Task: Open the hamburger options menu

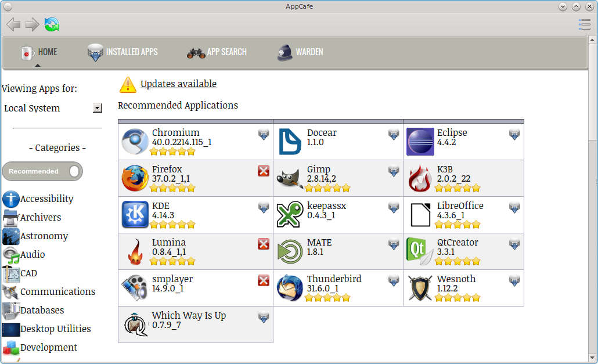Action: [x=584, y=24]
